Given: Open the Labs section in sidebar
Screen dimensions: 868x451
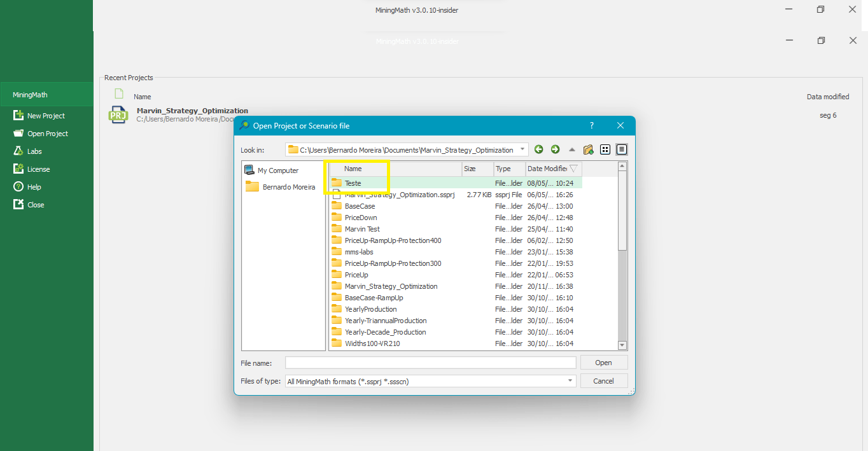Looking at the screenshot, I should (x=34, y=151).
